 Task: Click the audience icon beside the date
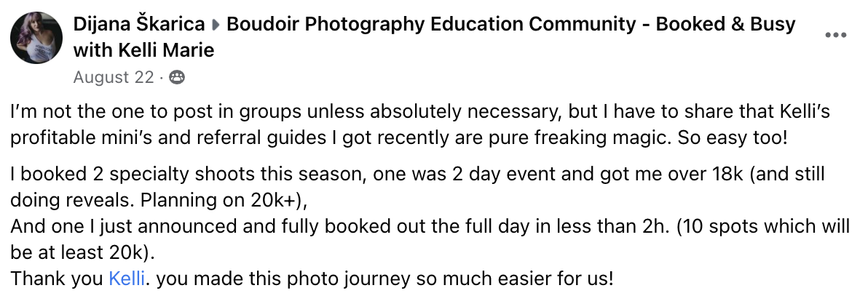click(176, 77)
